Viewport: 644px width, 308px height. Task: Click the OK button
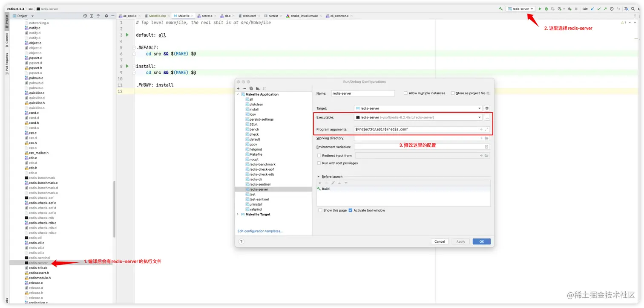click(481, 241)
